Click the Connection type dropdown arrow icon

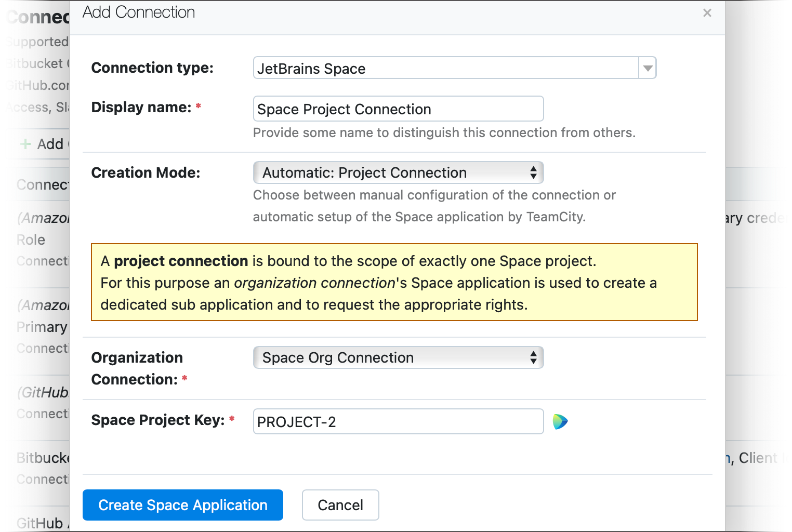tap(647, 68)
